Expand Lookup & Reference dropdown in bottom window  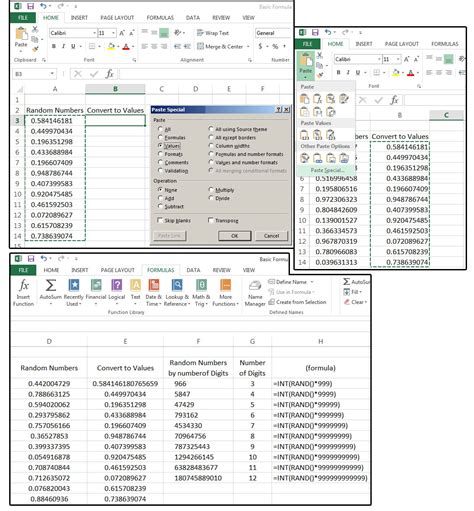(x=189, y=304)
